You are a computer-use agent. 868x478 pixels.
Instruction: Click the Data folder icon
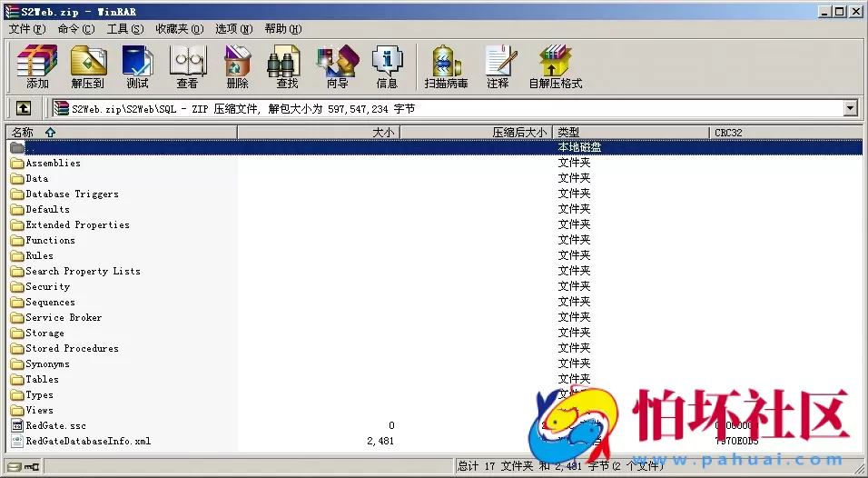[17, 178]
